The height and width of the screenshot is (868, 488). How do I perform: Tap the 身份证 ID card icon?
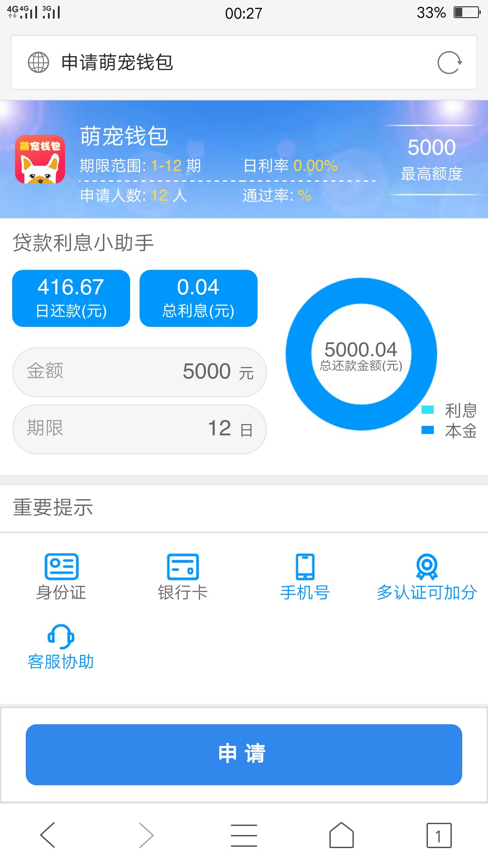click(x=61, y=566)
